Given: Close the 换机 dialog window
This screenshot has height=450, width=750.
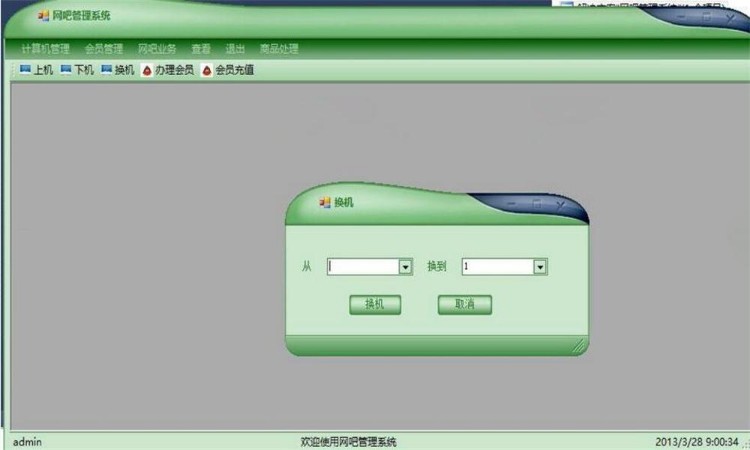Looking at the screenshot, I should coord(561,205).
